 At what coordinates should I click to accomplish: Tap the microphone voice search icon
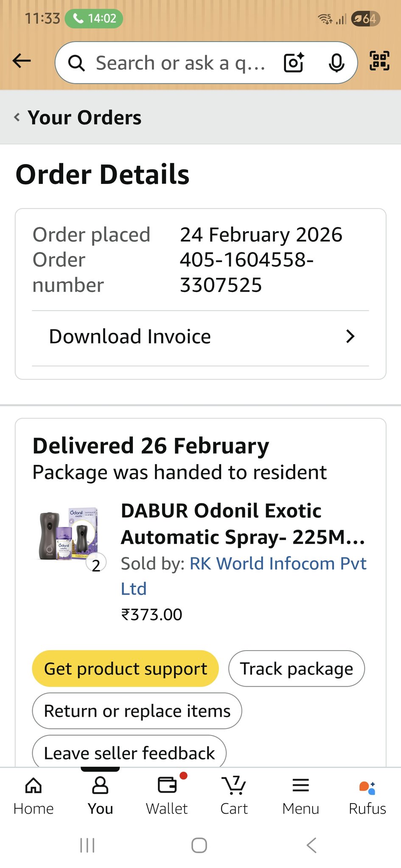click(x=337, y=63)
